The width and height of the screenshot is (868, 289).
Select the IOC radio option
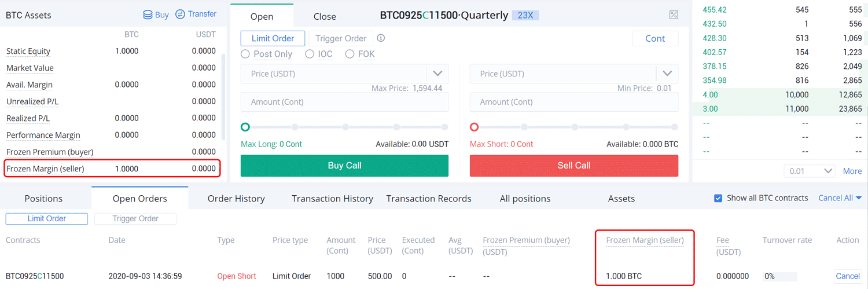(310, 54)
